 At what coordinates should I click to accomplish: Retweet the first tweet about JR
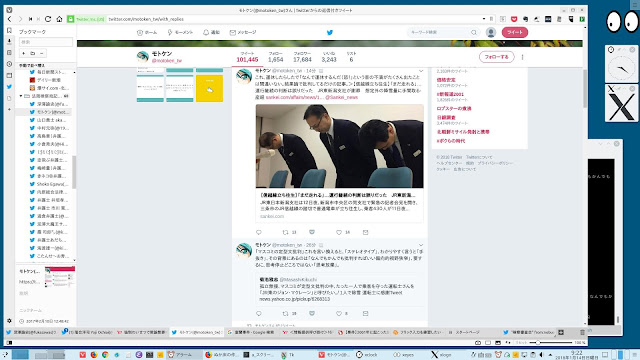pyautogui.click(x=285, y=232)
